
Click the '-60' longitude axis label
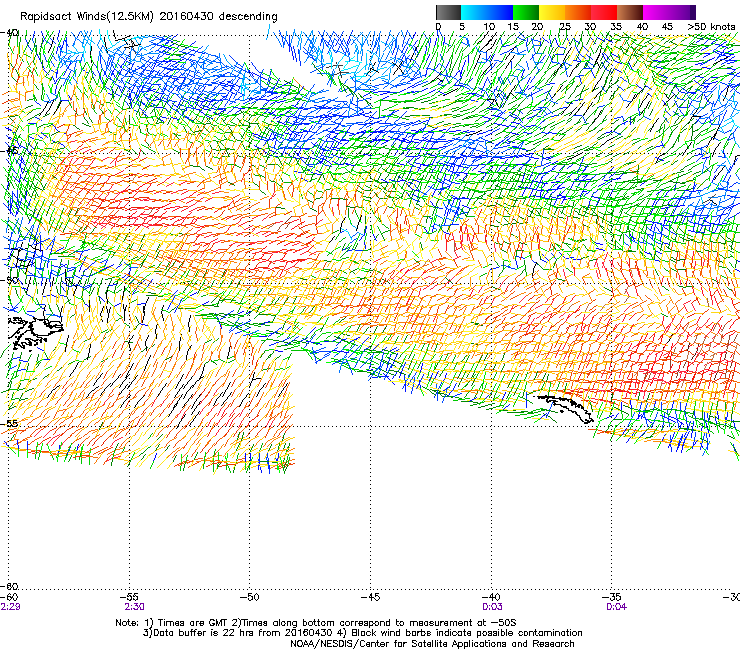(9, 597)
